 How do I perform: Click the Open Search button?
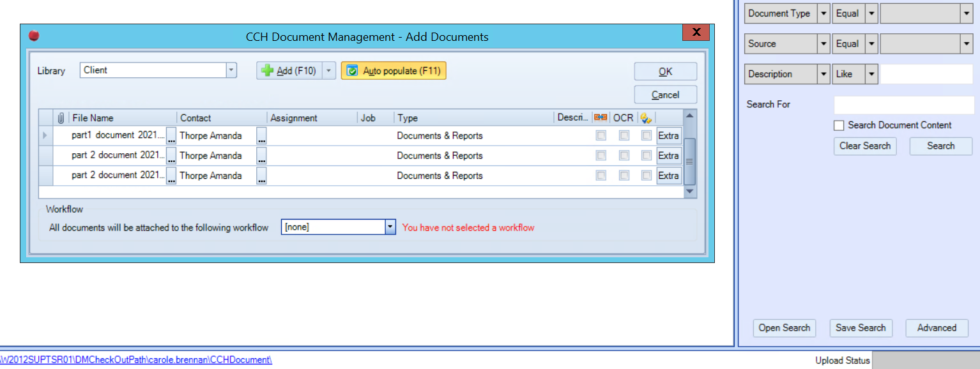pyautogui.click(x=785, y=328)
